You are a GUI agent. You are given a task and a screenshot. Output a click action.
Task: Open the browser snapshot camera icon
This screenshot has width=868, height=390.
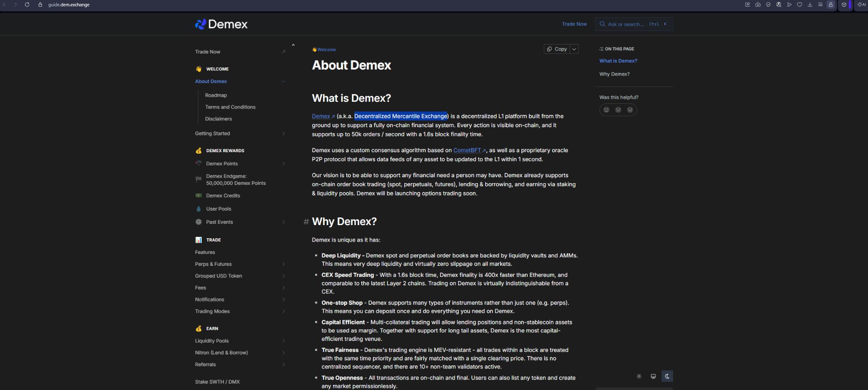[x=758, y=5]
